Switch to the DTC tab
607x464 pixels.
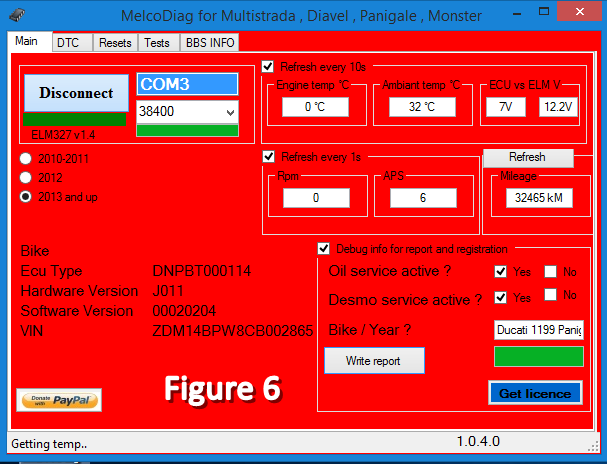[69, 43]
